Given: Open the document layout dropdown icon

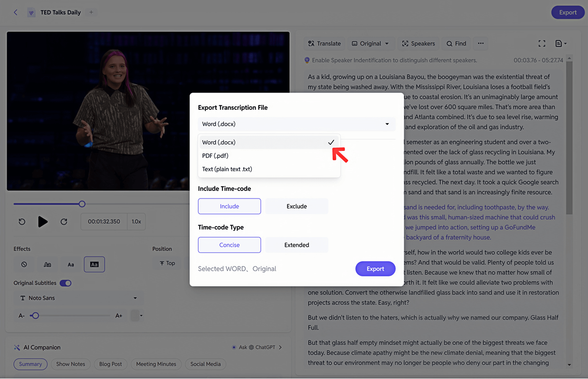Looking at the screenshot, I should pos(561,44).
